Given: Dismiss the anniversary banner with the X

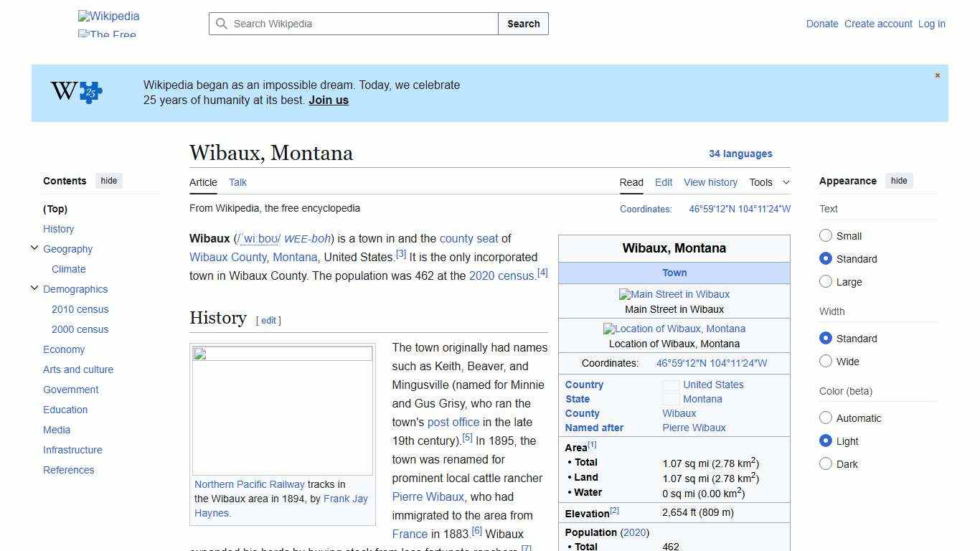Looking at the screenshot, I should point(937,75).
